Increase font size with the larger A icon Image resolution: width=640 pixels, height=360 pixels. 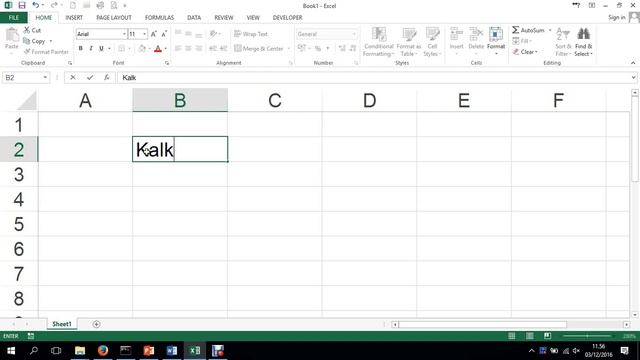tap(153, 34)
